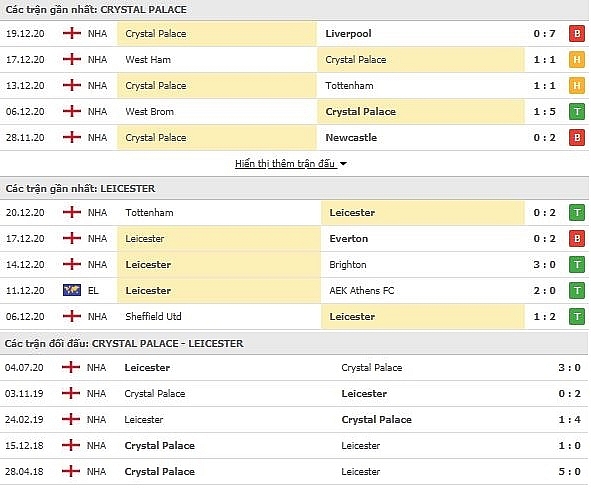
Task: Click the green T badge for West Brom match
Action: point(577,112)
